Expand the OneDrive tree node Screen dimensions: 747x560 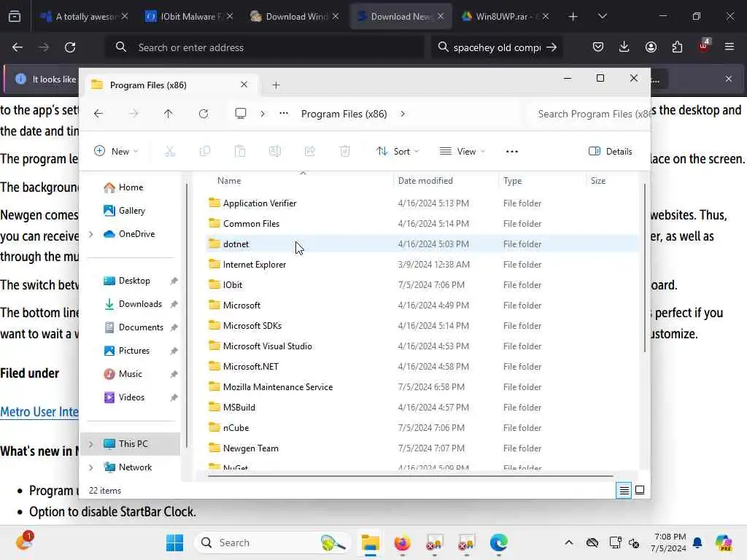(91, 234)
